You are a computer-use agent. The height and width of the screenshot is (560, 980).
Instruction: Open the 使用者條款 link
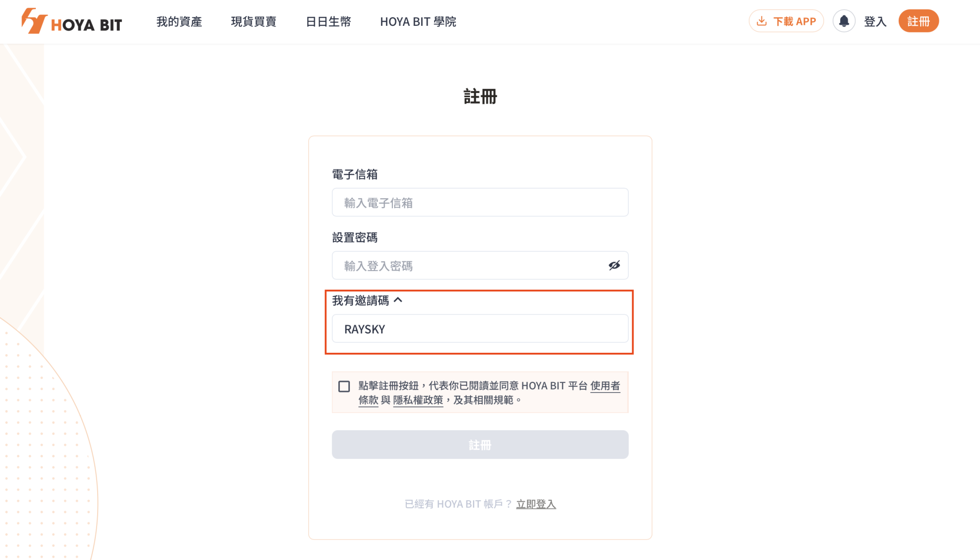[605, 386]
